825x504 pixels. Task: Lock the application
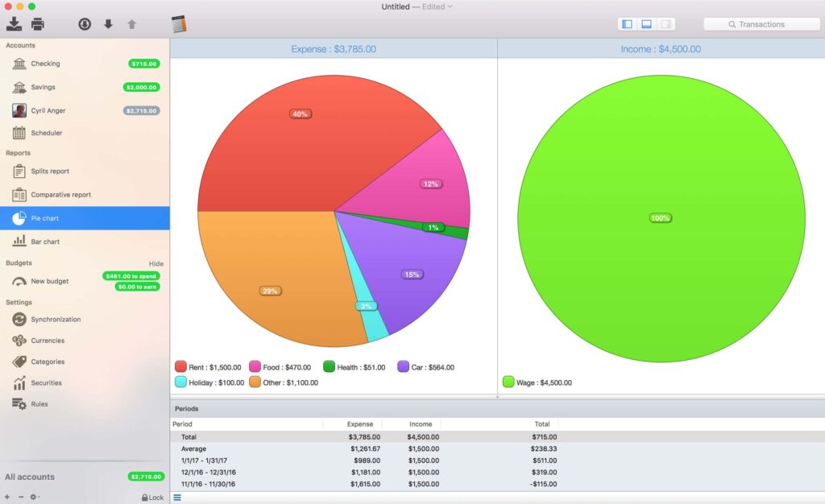pyautogui.click(x=152, y=497)
